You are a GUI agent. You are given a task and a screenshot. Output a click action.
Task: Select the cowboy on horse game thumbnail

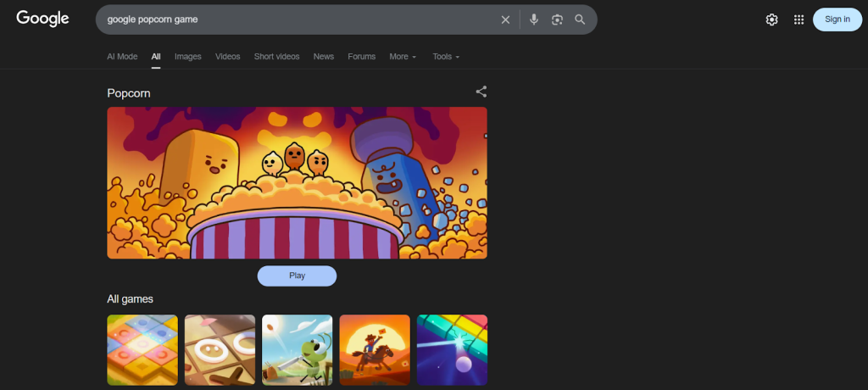[x=375, y=350]
